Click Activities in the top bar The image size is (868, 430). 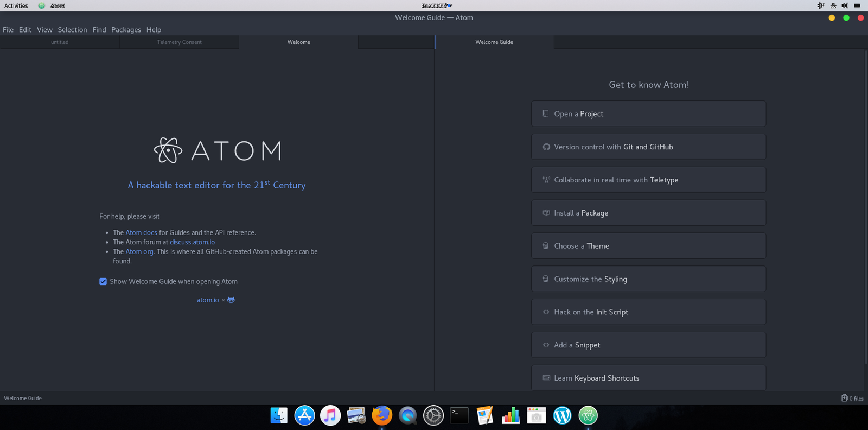pyautogui.click(x=16, y=5)
